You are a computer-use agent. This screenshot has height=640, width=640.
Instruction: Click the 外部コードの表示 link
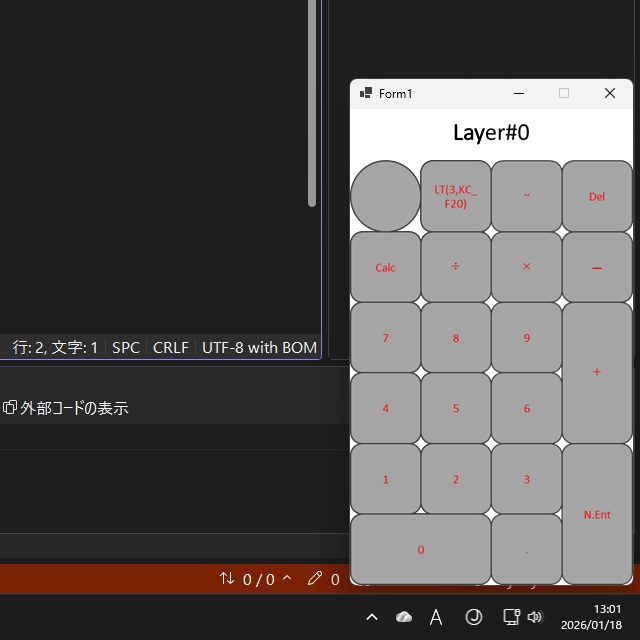66,408
